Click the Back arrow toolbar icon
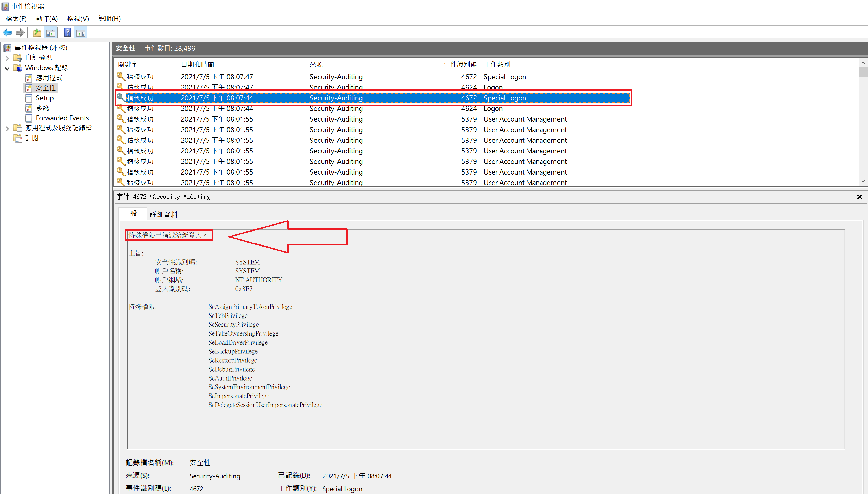This screenshot has width=868, height=494. (7, 33)
